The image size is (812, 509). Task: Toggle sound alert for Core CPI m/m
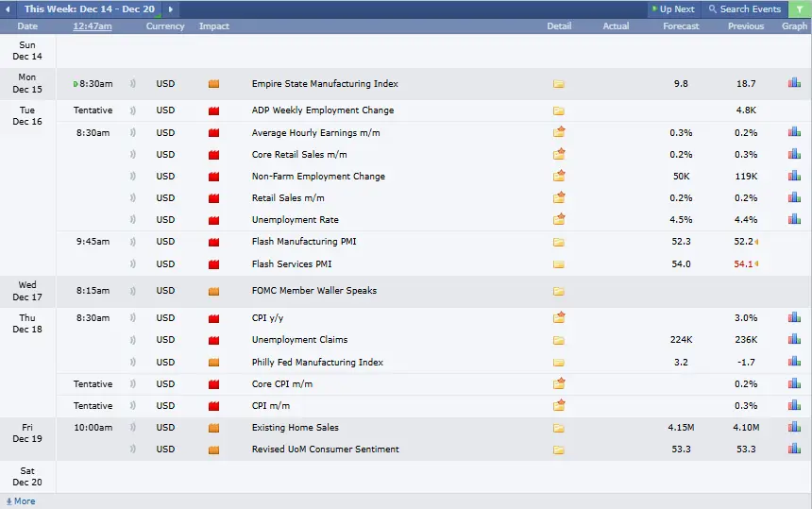pyautogui.click(x=133, y=383)
